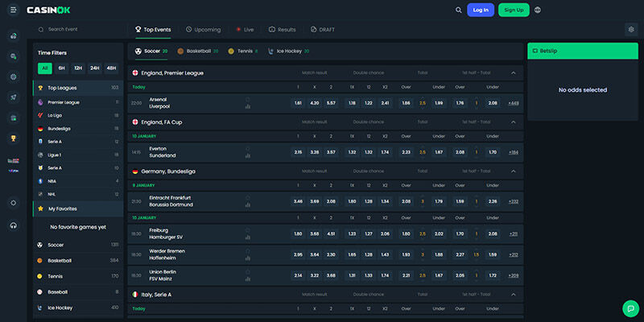Select Premier League in Top Leagues list

click(78, 102)
